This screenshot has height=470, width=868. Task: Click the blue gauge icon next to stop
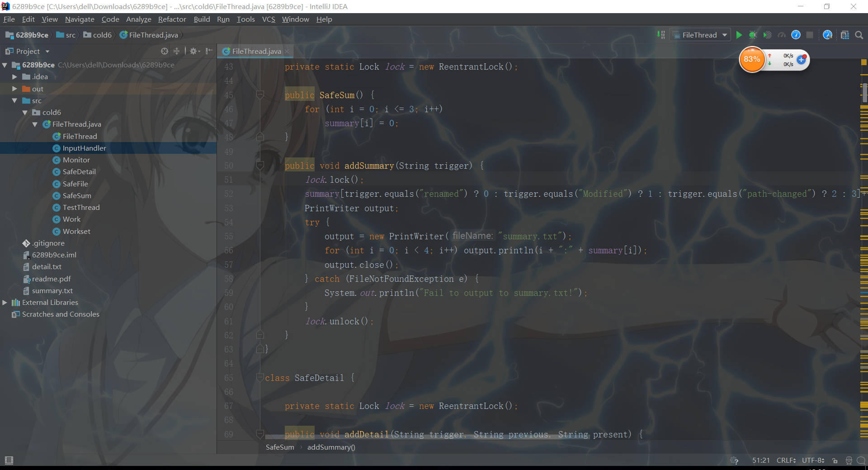point(796,35)
